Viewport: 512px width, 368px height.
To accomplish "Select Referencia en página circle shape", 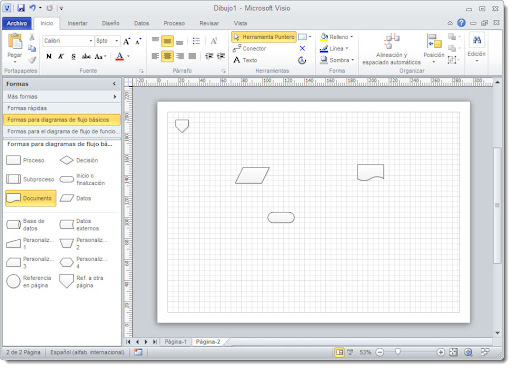I will pos(30,282).
